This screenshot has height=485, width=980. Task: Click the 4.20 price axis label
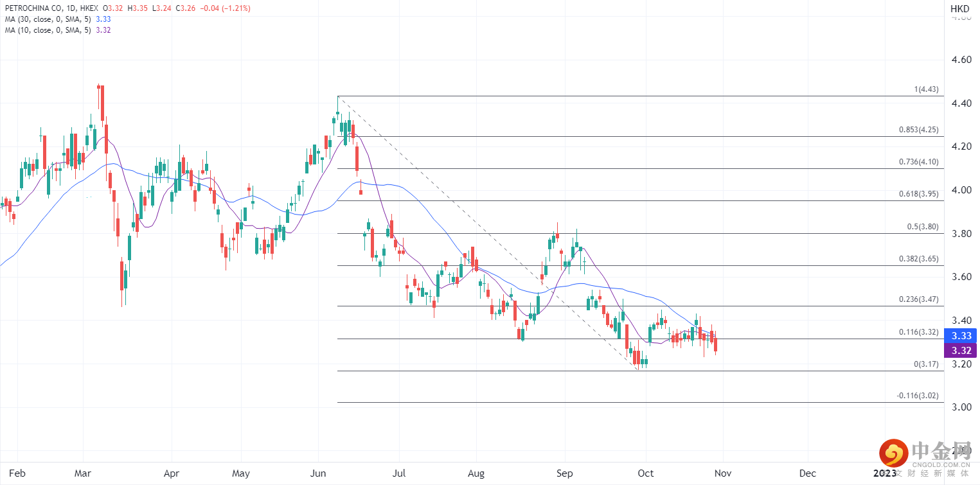click(961, 146)
